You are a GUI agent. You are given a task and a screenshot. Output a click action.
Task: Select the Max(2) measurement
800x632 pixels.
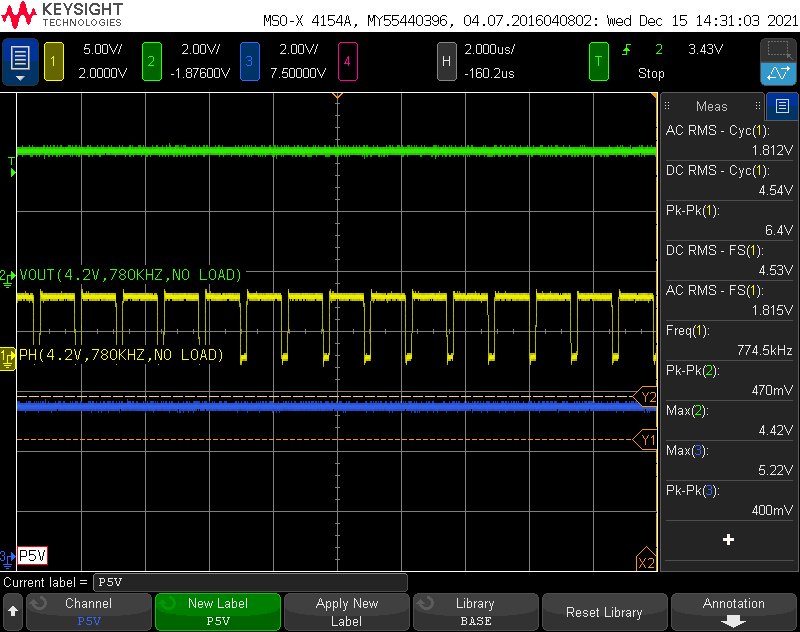pos(729,420)
